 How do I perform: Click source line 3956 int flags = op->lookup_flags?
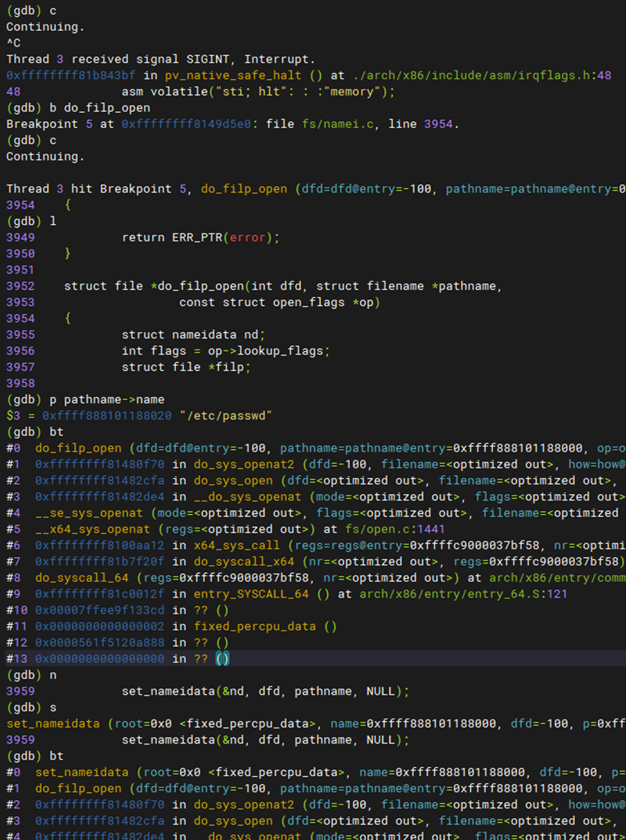click(x=168, y=351)
